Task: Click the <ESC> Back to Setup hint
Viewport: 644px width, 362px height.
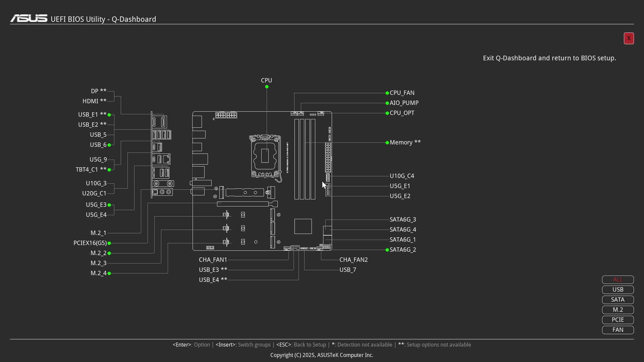Action: coord(301,345)
